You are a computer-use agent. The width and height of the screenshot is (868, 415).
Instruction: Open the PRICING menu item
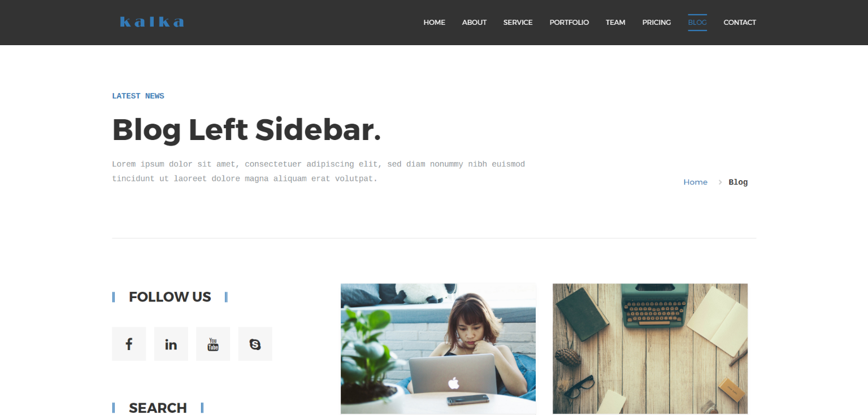click(657, 23)
